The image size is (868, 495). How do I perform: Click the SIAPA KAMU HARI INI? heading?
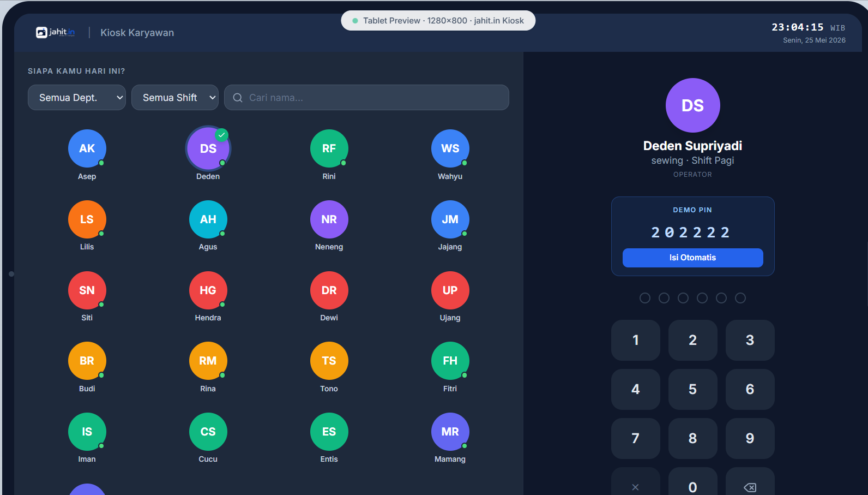76,71
